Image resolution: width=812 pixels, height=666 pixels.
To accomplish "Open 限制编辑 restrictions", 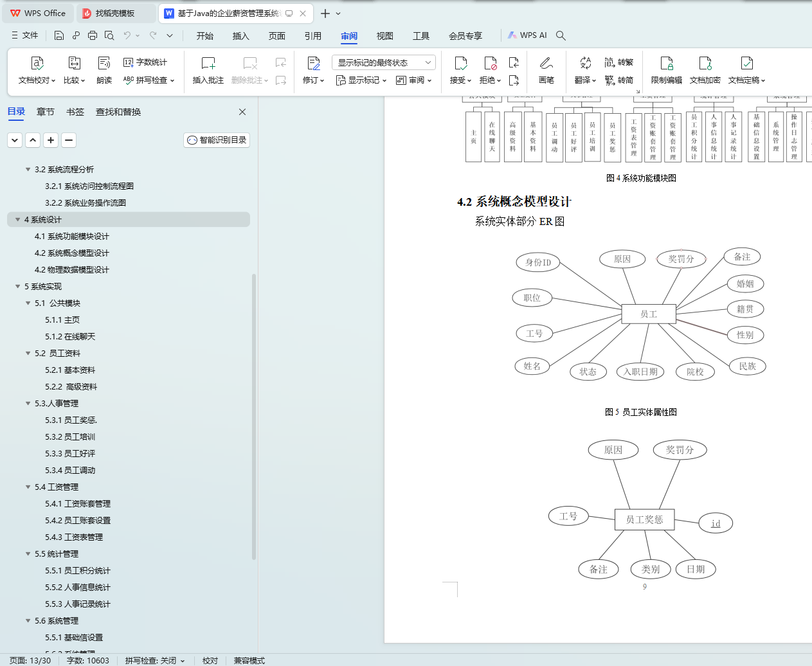I will point(666,69).
